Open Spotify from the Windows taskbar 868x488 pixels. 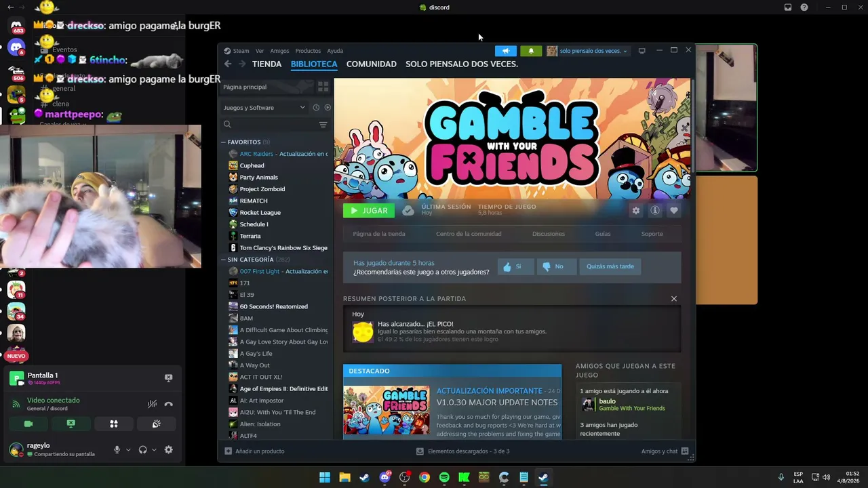[x=444, y=477]
